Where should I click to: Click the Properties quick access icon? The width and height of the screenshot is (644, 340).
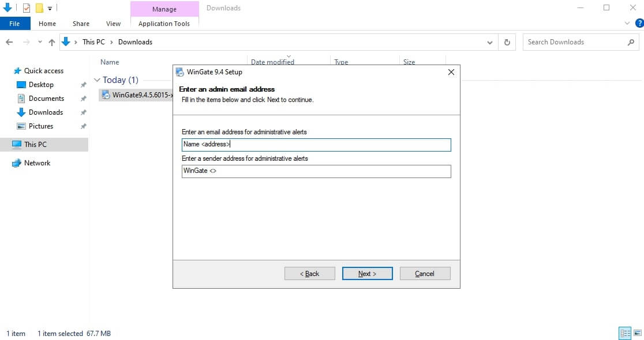[x=27, y=8]
